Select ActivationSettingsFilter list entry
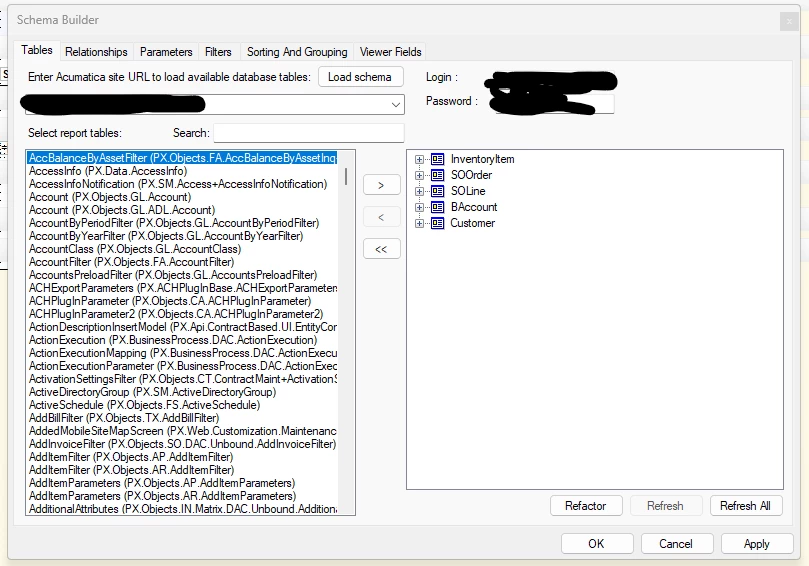 pos(183,379)
